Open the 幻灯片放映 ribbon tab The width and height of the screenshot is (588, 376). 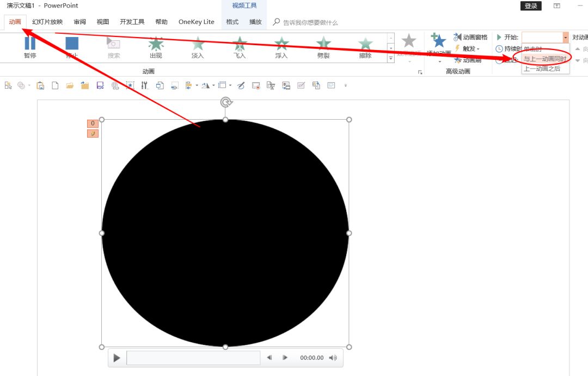pyautogui.click(x=47, y=22)
